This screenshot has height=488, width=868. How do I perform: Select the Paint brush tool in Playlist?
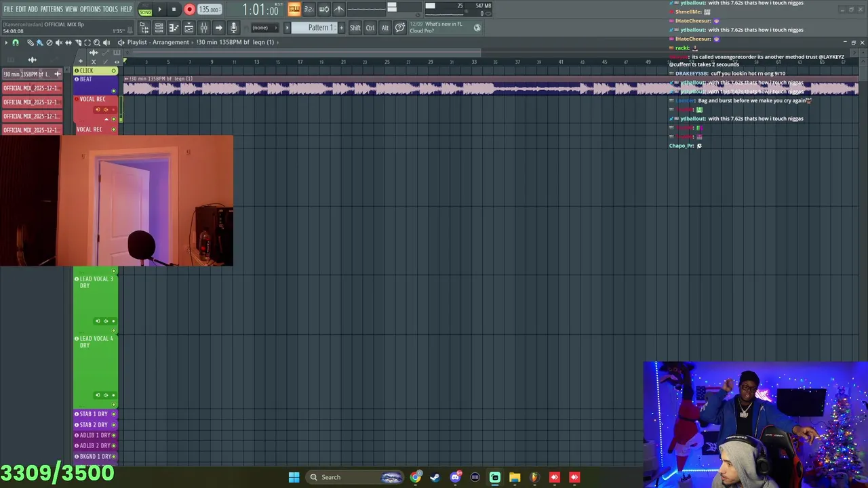(39, 42)
